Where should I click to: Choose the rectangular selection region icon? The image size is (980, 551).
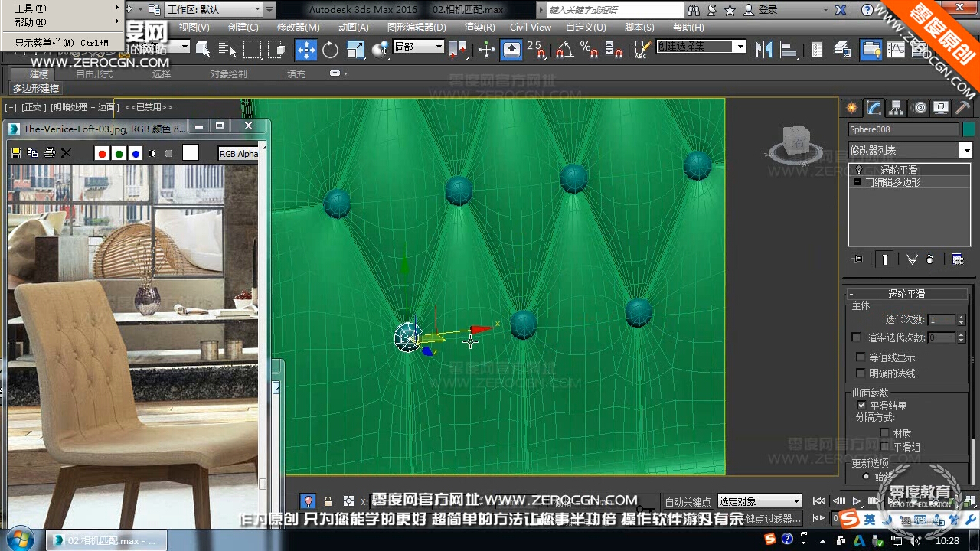coord(253,50)
